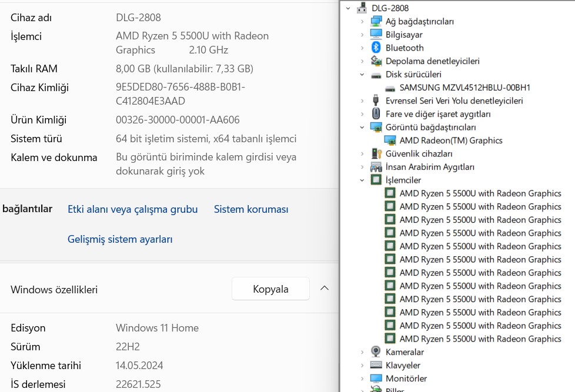Image resolution: width=575 pixels, height=392 pixels.
Task: Select the AMD Radeon(TM) Graphics entry
Action: pyautogui.click(x=451, y=140)
